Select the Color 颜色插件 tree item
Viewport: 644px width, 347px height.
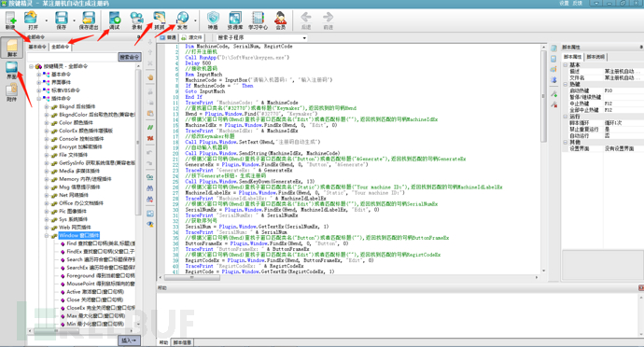coord(76,123)
